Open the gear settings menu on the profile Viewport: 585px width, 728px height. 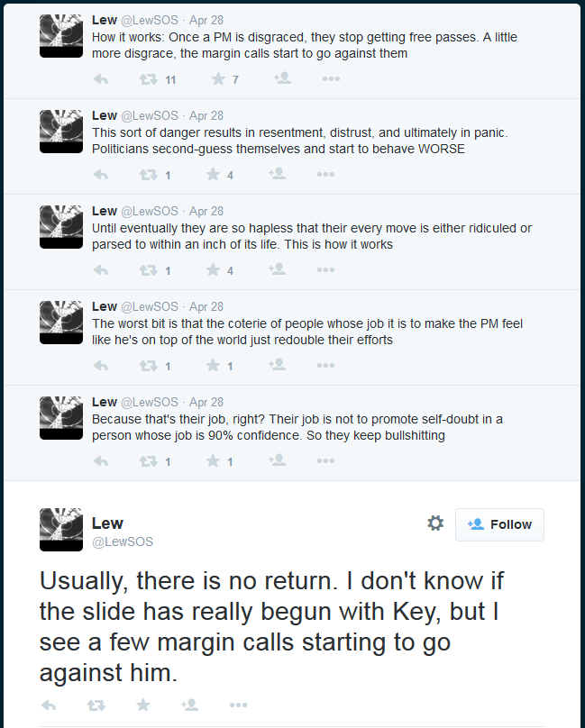point(435,523)
